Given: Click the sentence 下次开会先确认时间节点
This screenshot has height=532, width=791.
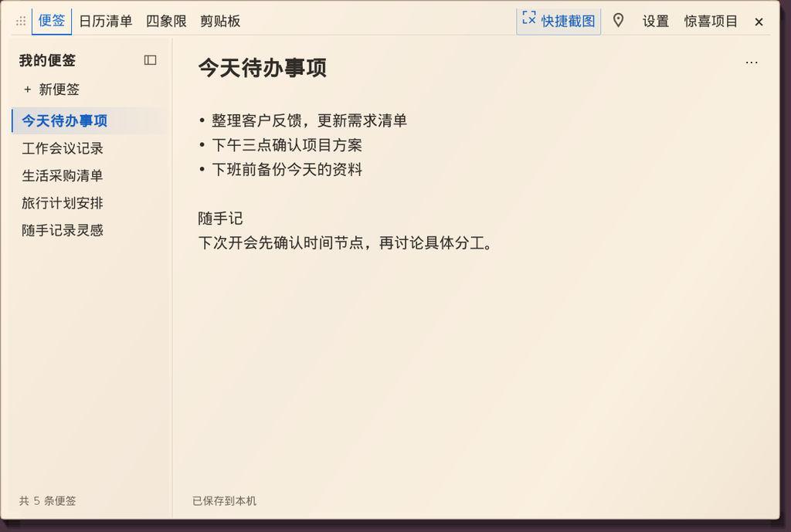Looking at the screenshot, I should point(281,243).
